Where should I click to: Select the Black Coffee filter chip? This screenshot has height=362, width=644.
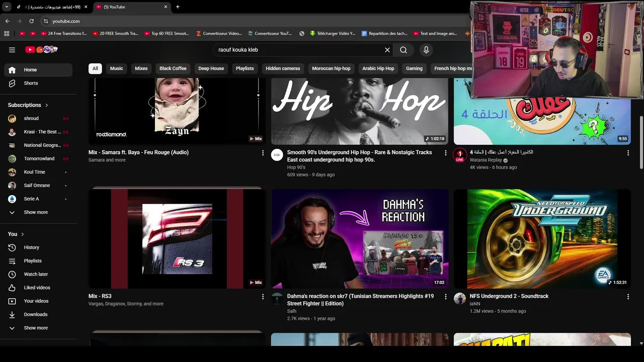(173, 68)
